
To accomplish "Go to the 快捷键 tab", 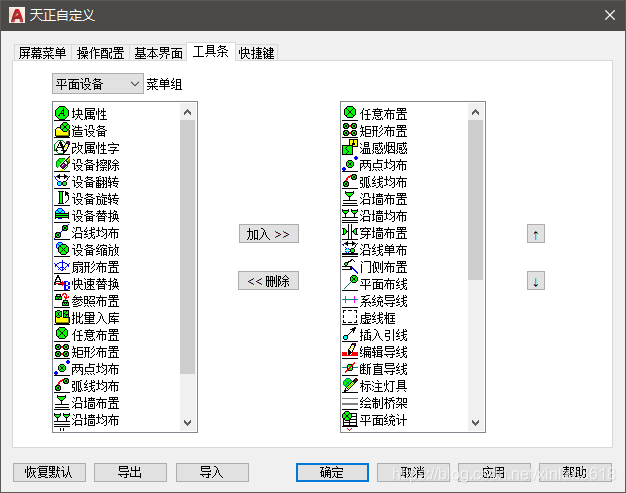I will [256, 53].
